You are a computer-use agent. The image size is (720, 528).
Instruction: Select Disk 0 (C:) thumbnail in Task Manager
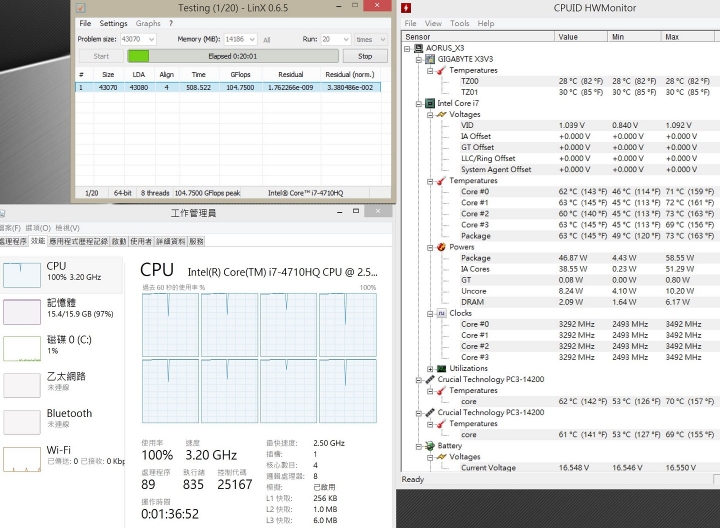pos(22,348)
